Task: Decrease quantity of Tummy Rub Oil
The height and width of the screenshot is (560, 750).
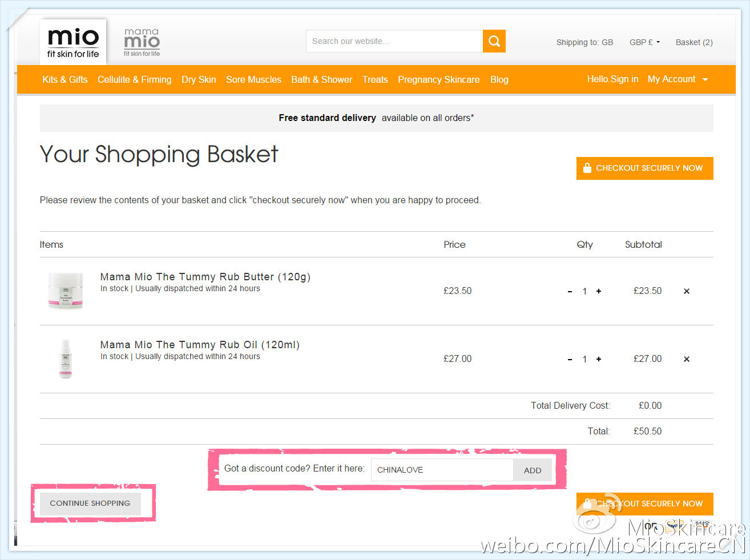Action: [570, 360]
